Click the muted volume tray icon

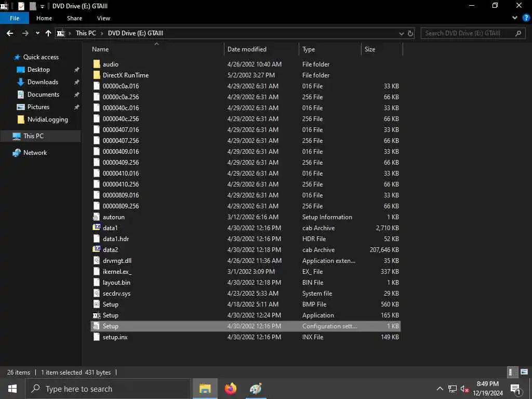pyautogui.click(x=464, y=389)
